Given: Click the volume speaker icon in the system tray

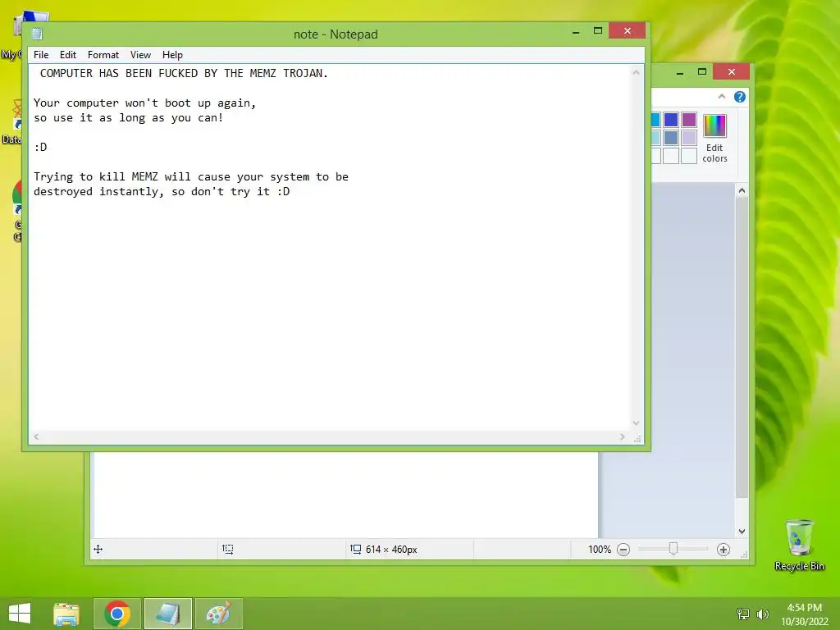Looking at the screenshot, I should (x=762, y=614).
